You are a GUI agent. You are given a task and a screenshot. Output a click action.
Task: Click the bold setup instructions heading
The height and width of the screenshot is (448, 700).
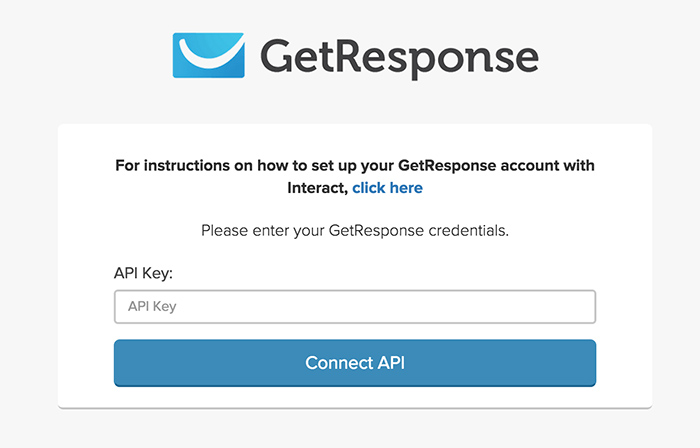pyautogui.click(x=355, y=177)
